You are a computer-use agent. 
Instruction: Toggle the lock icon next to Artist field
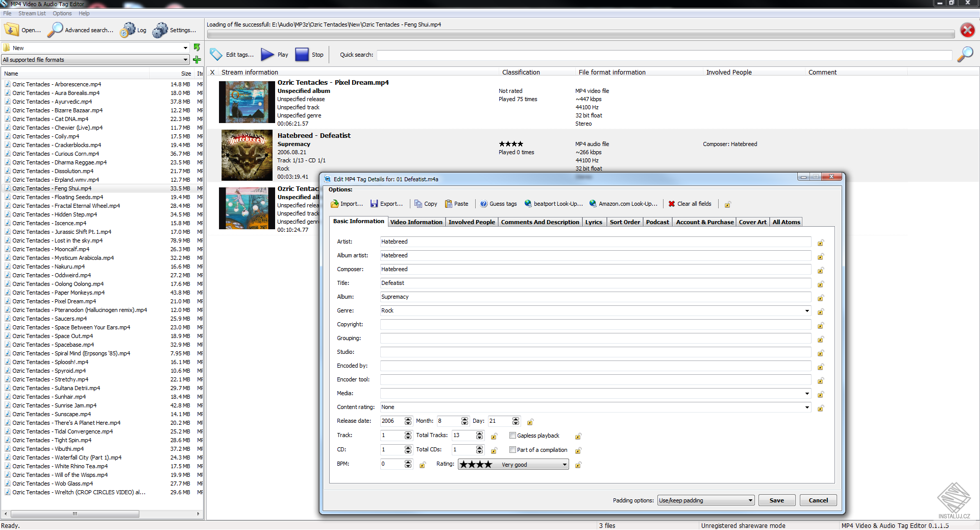click(x=821, y=243)
